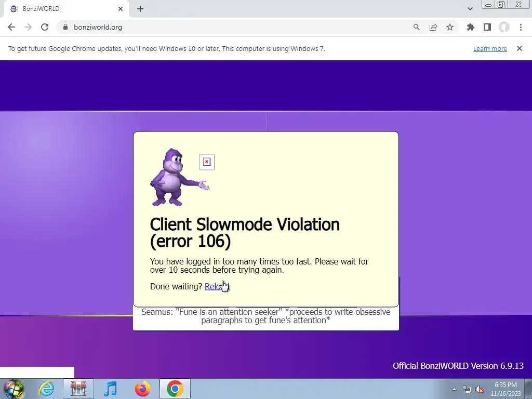Click the Client Slowmode Violation heading
Image resolution: width=532 pixels, height=399 pixels.
(245, 233)
